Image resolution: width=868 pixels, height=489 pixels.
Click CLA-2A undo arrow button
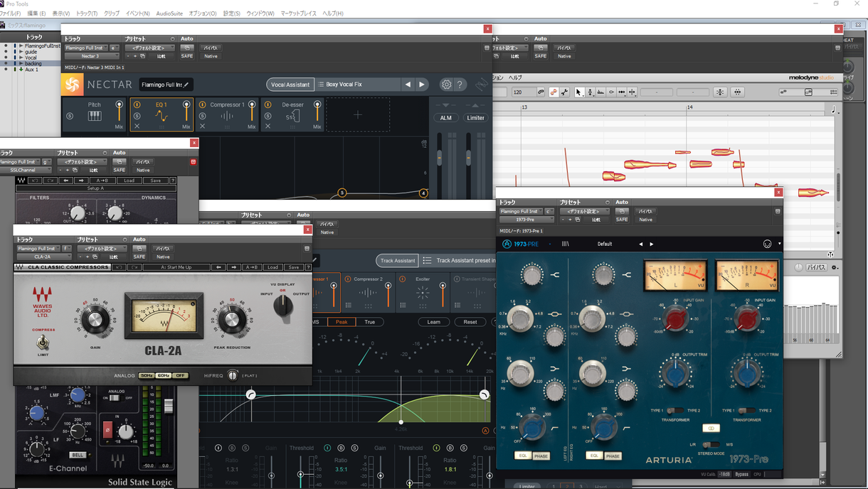pyautogui.click(x=118, y=267)
